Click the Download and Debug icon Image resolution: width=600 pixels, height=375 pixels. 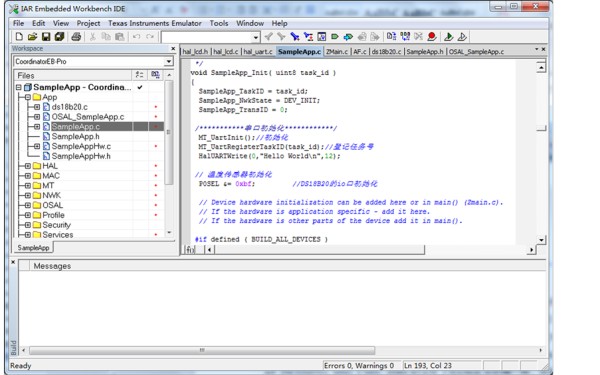(x=448, y=37)
